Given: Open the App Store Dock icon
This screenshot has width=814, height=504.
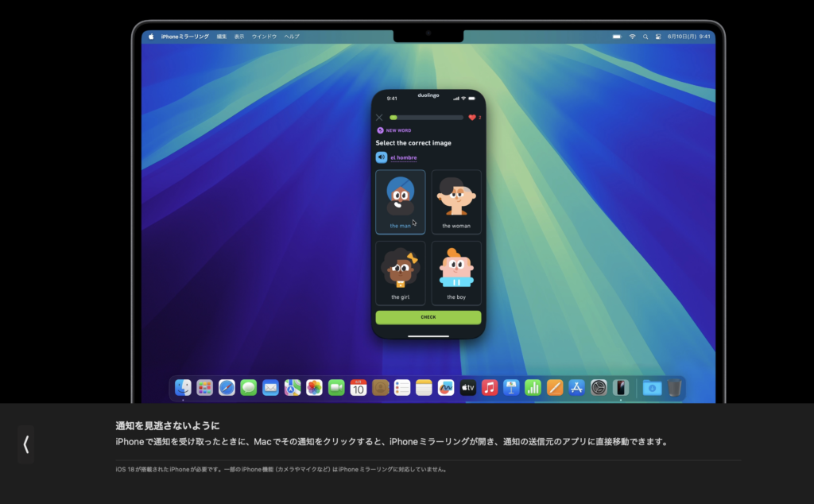Looking at the screenshot, I should [x=577, y=387].
